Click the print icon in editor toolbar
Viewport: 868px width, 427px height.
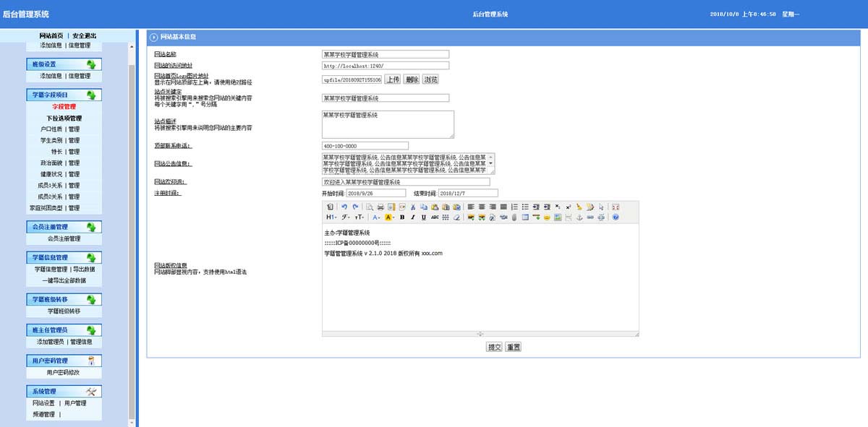pos(380,207)
